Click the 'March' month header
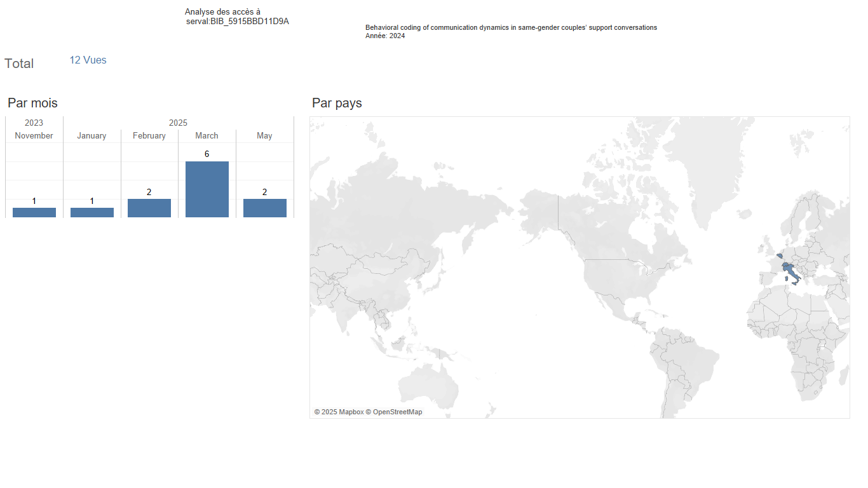The height and width of the screenshot is (488, 868). point(207,136)
